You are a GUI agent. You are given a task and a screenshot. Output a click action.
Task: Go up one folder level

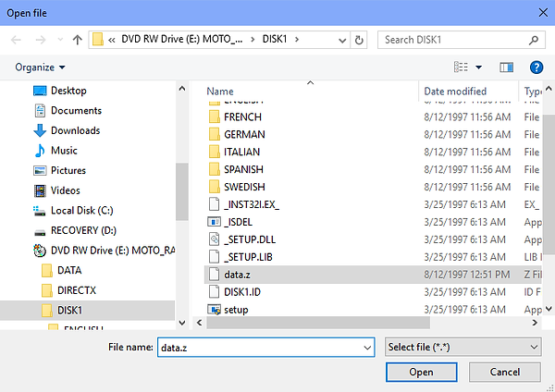77,40
